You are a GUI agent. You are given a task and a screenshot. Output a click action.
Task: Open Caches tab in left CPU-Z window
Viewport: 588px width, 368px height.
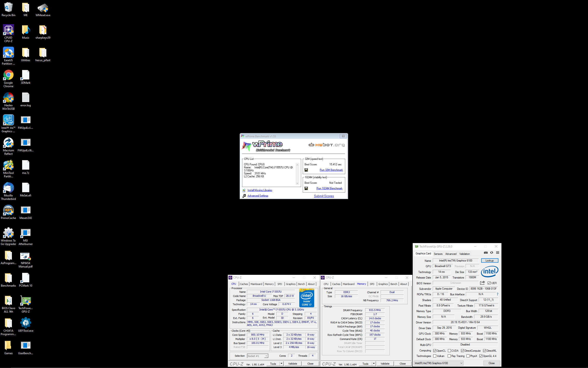(244, 284)
